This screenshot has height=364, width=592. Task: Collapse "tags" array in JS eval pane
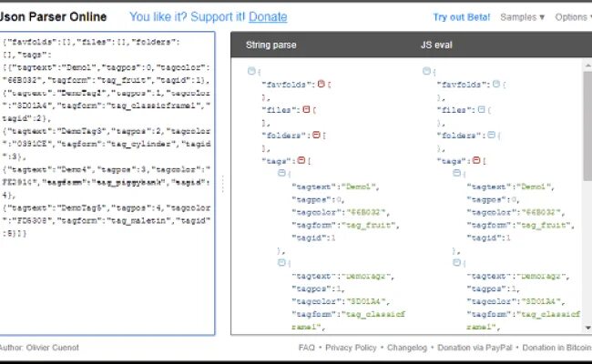[475, 161]
